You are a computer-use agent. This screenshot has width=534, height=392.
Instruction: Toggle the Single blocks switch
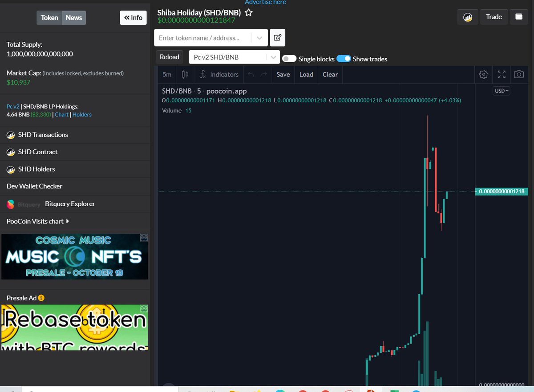pyautogui.click(x=289, y=59)
